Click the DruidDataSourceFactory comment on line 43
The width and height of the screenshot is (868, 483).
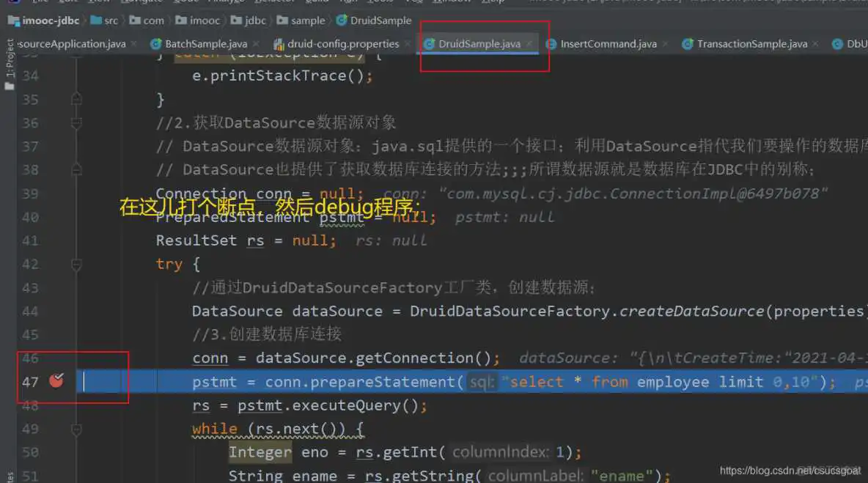pyautogui.click(x=394, y=288)
